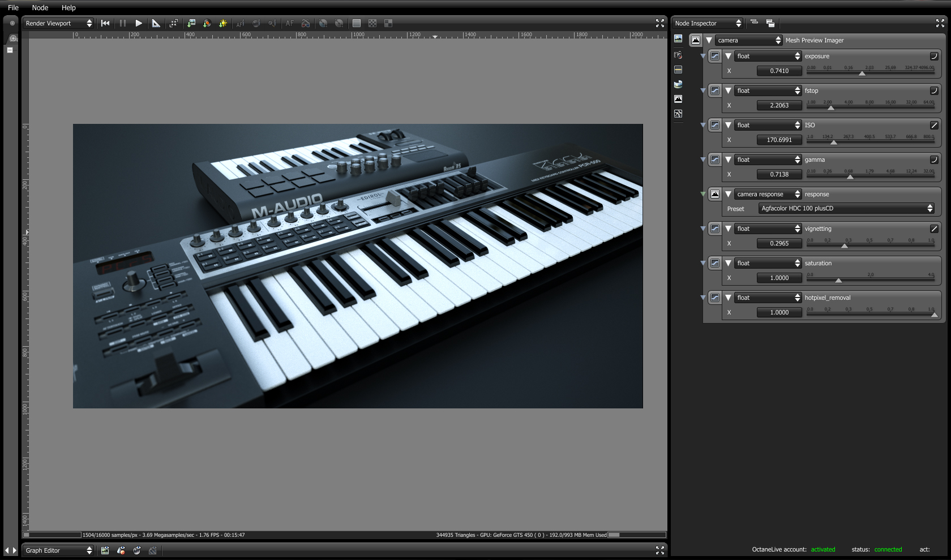Image resolution: width=951 pixels, height=560 pixels.
Task: Open the Help menu
Action: pos(68,8)
